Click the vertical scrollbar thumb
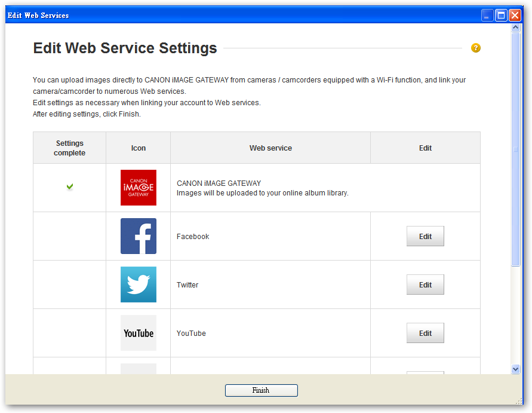Viewport: 532px width, 413px height. (x=516, y=149)
